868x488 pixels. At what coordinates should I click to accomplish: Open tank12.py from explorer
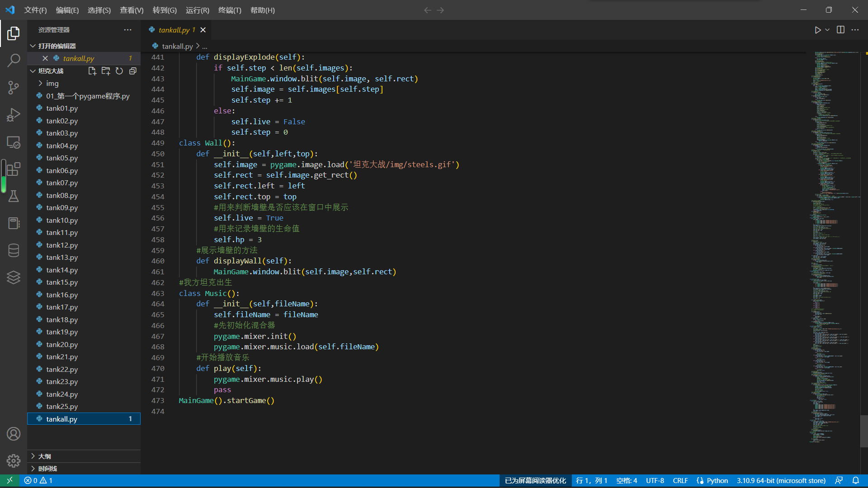tap(84, 245)
